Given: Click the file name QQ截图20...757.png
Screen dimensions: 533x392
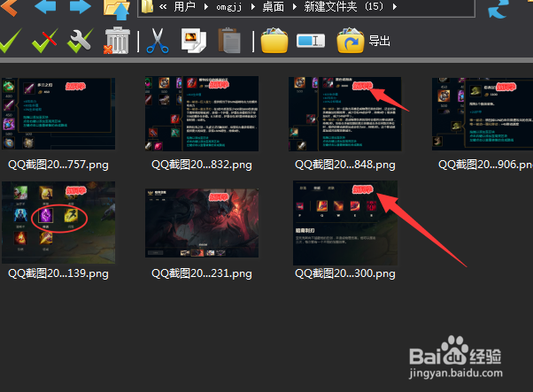Looking at the screenshot, I should click(x=58, y=165).
